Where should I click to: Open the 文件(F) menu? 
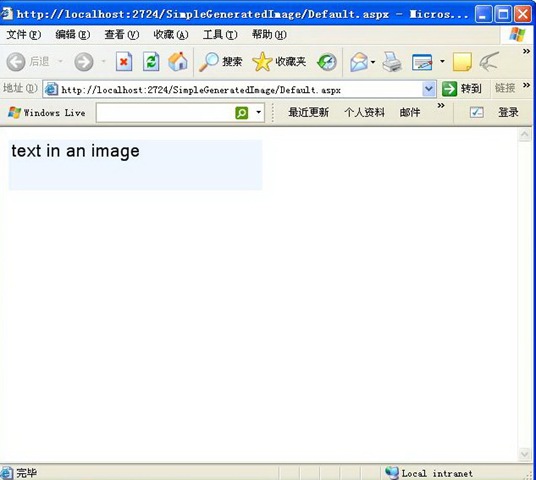(24, 35)
